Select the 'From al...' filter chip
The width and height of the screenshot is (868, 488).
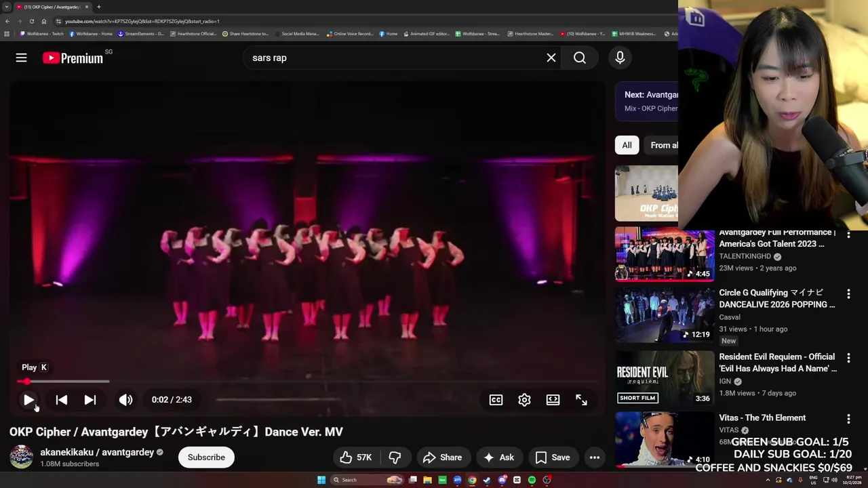(x=662, y=145)
